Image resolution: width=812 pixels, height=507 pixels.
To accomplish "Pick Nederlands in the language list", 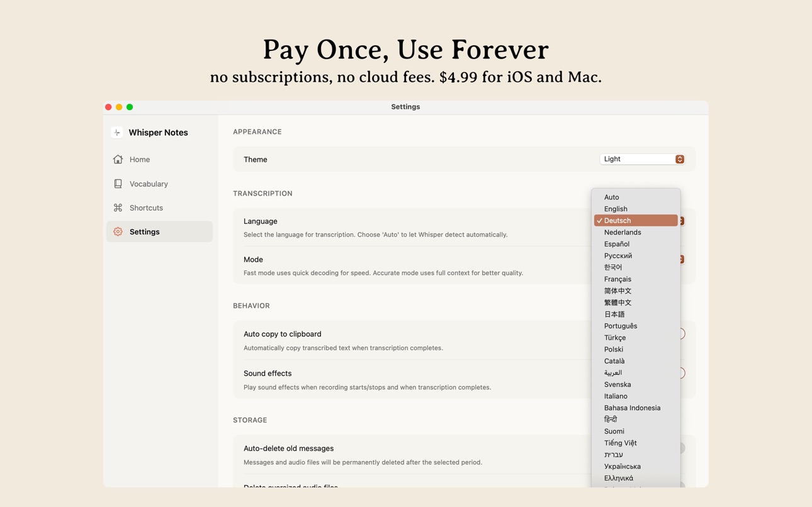I will point(636,232).
